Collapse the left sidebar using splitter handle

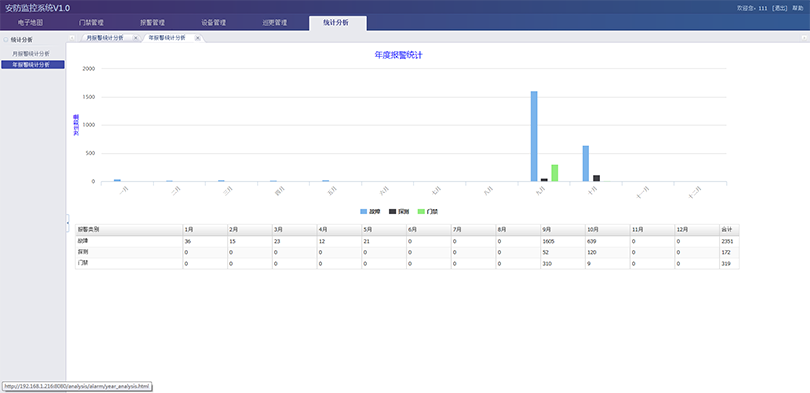click(x=68, y=223)
